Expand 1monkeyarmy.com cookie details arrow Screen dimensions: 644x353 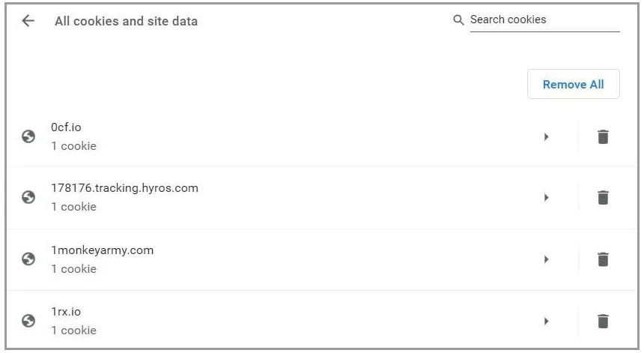click(x=546, y=259)
